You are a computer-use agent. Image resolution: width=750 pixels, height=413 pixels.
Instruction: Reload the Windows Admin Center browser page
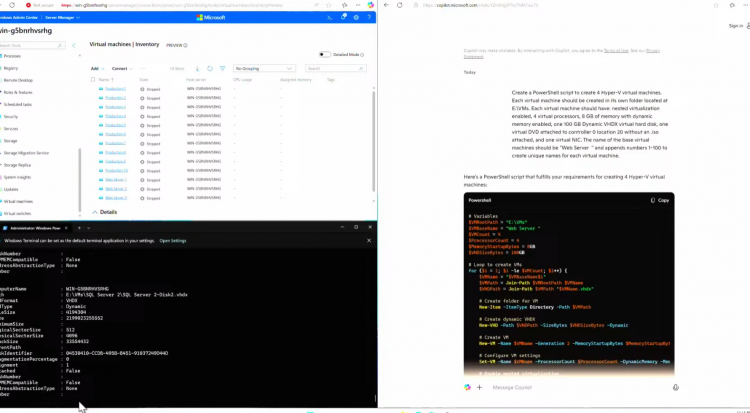pos(12,5)
